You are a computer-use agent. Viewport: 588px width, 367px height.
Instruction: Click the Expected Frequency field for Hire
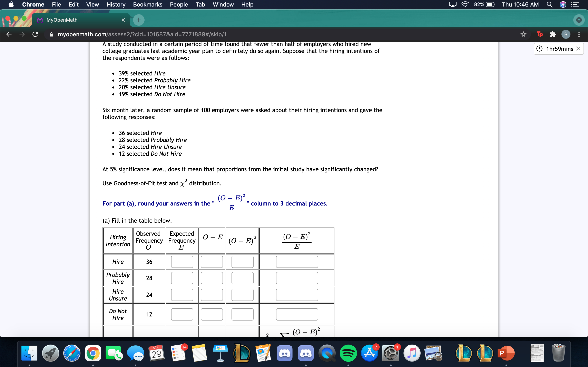coord(181,262)
